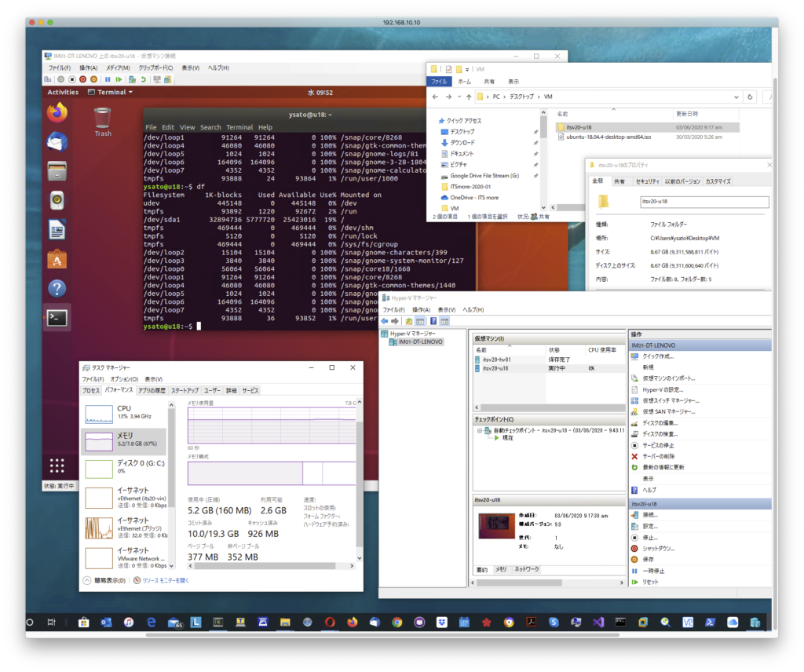The width and height of the screenshot is (804, 672).
Task: Select itsv20-hv01 virtual machine row
Action: (495, 359)
